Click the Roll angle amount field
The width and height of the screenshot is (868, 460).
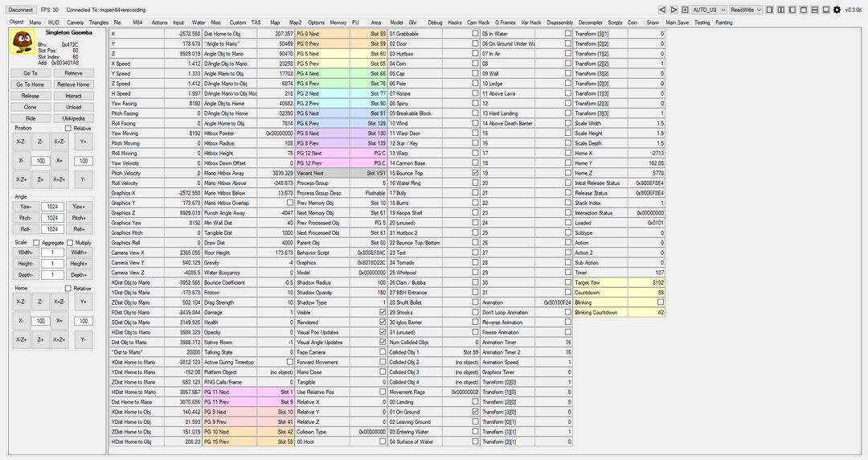pos(52,229)
